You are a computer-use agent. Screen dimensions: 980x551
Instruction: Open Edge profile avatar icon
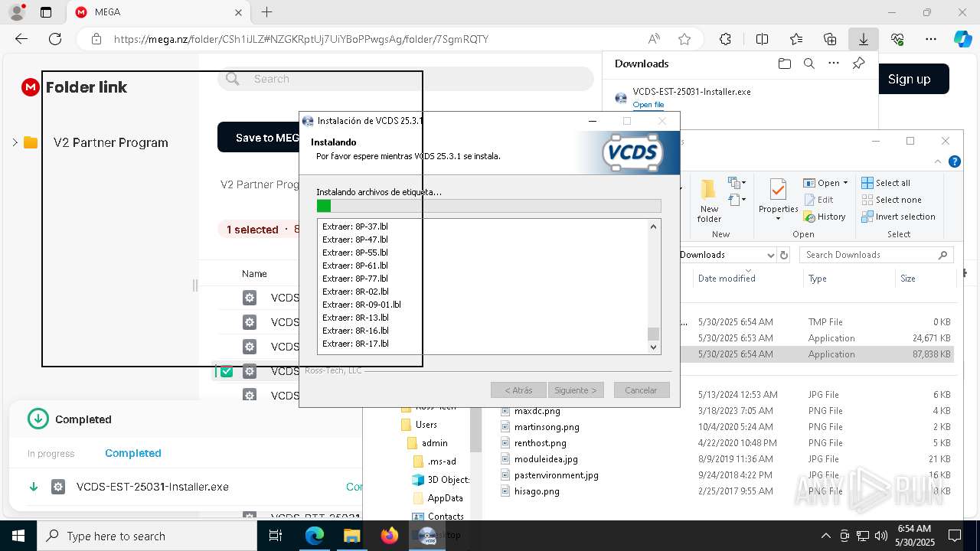pyautogui.click(x=16, y=12)
